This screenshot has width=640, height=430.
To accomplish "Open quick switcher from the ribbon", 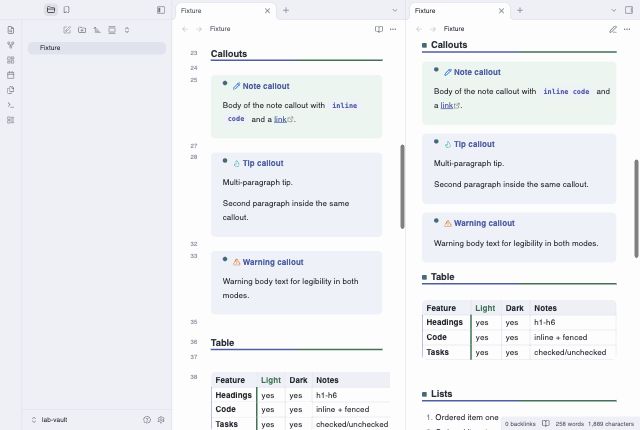I will 11,30.
